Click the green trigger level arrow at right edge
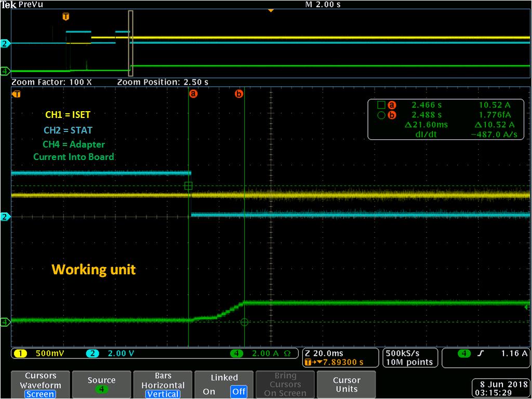The image size is (532, 399). point(527,308)
